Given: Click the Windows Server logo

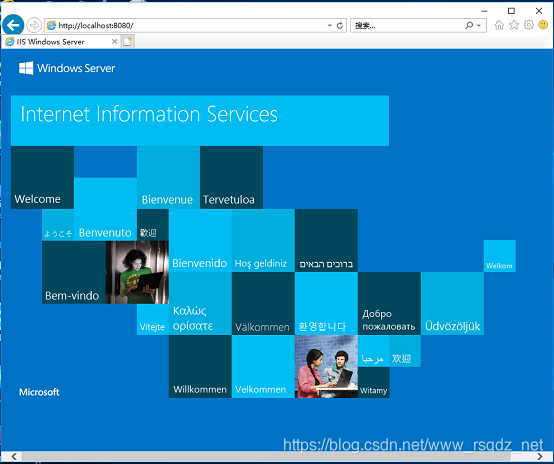Looking at the screenshot, I should (x=67, y=68).
